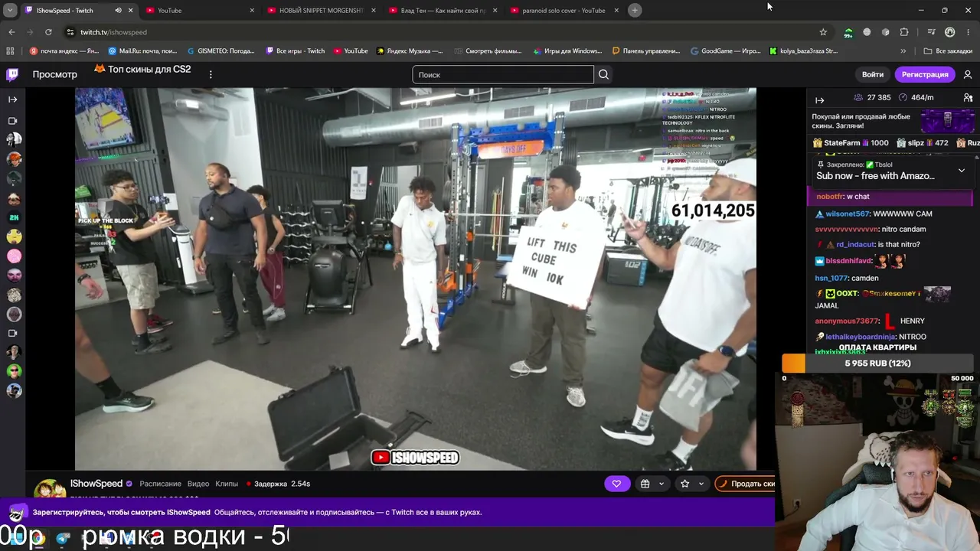Click the Twitch logo home icon
980x551 pixels.
(x=12, y=74)
